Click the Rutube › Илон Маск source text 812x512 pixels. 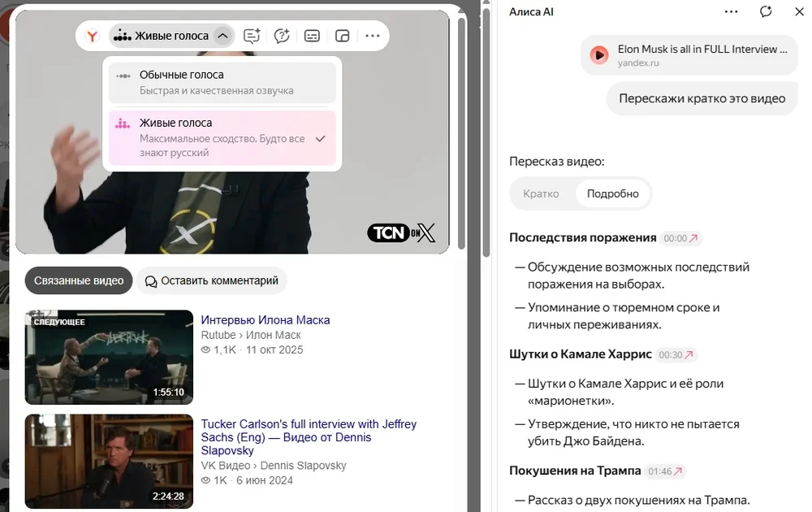[251, 335]
